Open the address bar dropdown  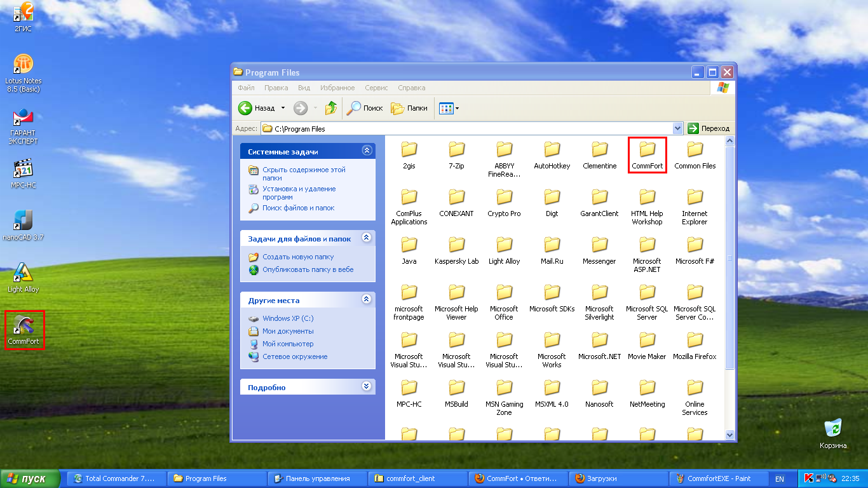(677, 128)
